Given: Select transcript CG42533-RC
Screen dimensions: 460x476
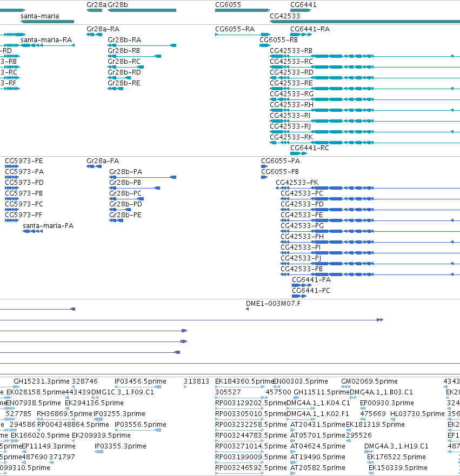Looking at the screenshot, I should pos(291,62).
